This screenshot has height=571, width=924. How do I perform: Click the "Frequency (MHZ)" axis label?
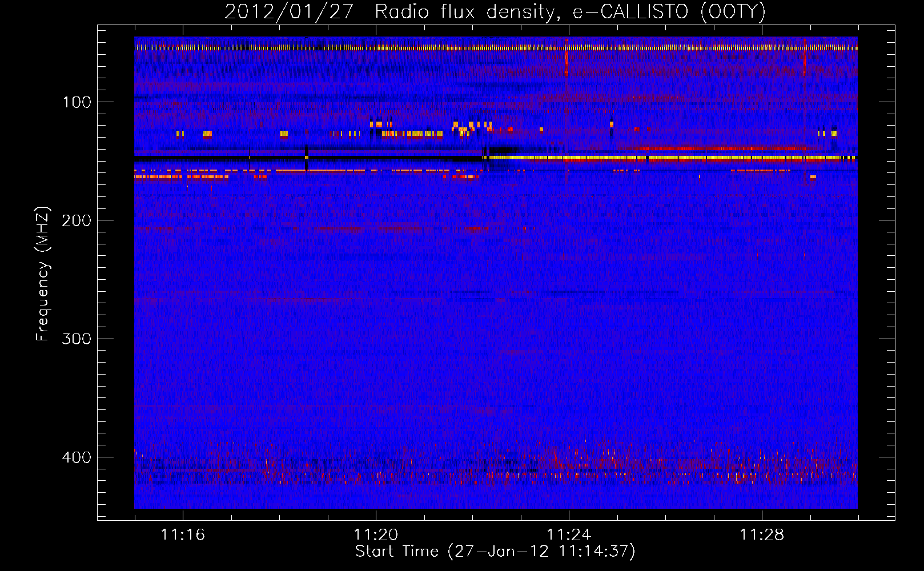tap(43, 274)
